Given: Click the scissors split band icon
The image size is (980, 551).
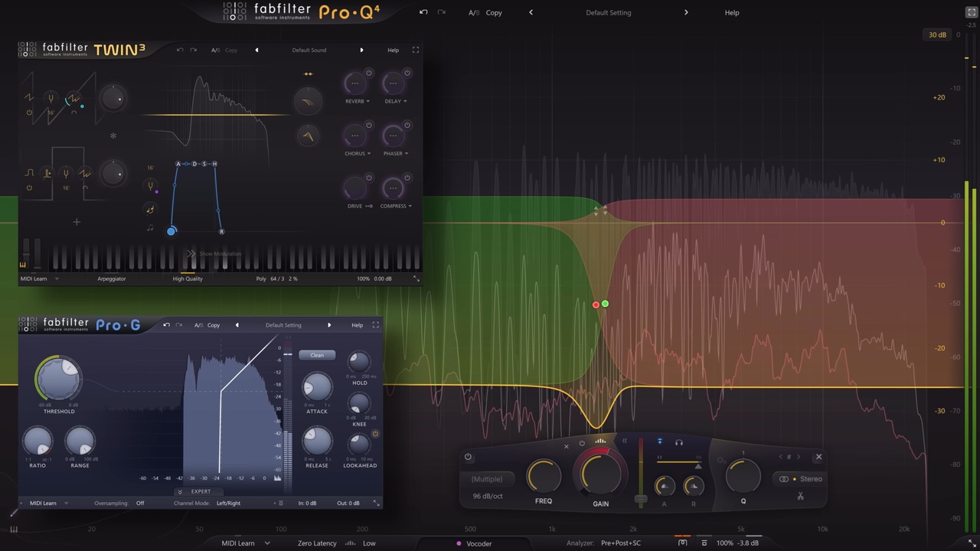Looking at the screenshot, I should [800, 497].
